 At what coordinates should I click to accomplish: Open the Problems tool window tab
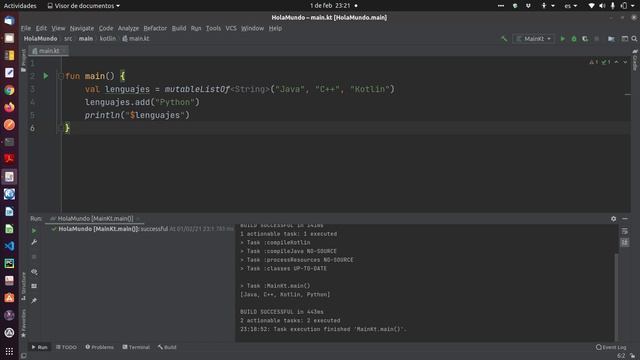(100, 347)
